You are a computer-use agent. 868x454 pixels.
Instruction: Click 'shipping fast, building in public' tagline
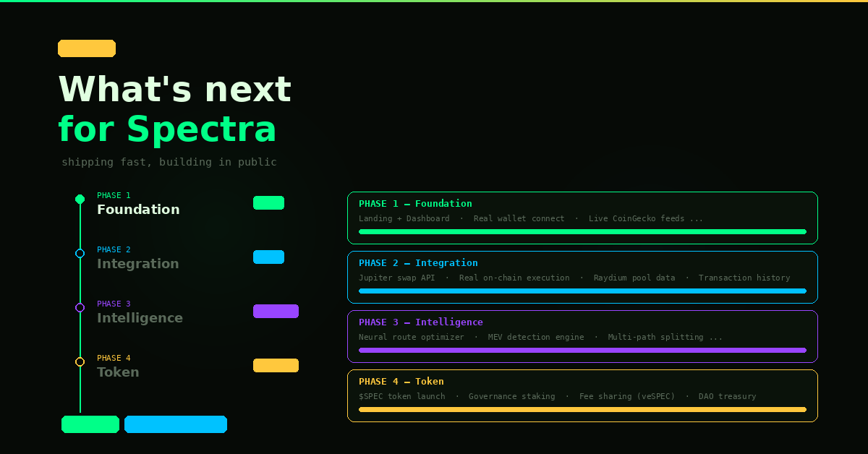click(x=169, y=163)
